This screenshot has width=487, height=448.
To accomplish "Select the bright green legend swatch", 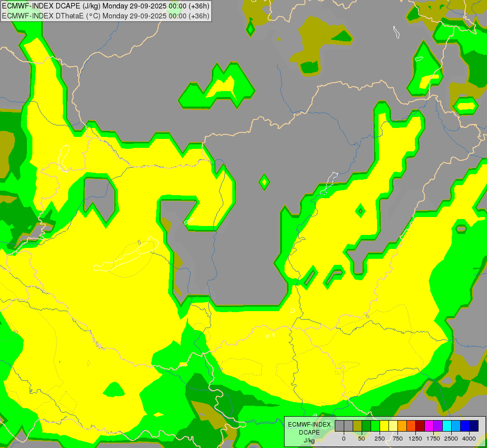I will (x=375, y=426).
